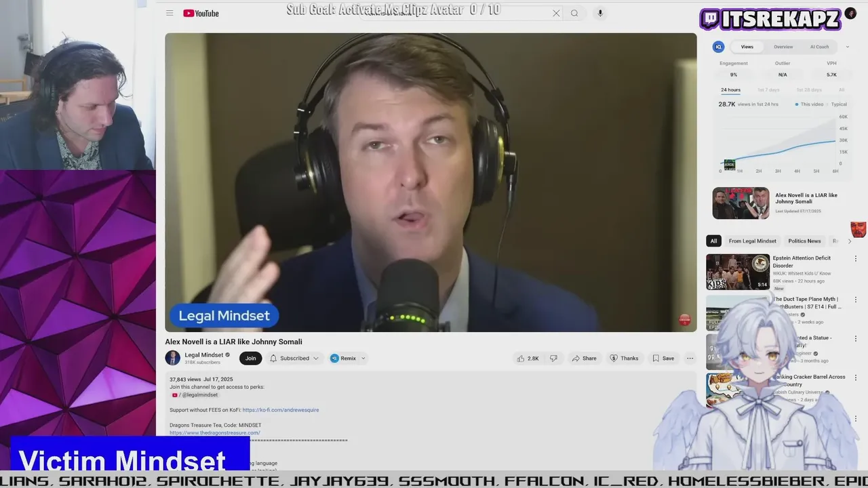Image resolution: width=868 pixels, height=488 pixels.
Task: Click the Legal Mindset video player
Action: (431, 182)
